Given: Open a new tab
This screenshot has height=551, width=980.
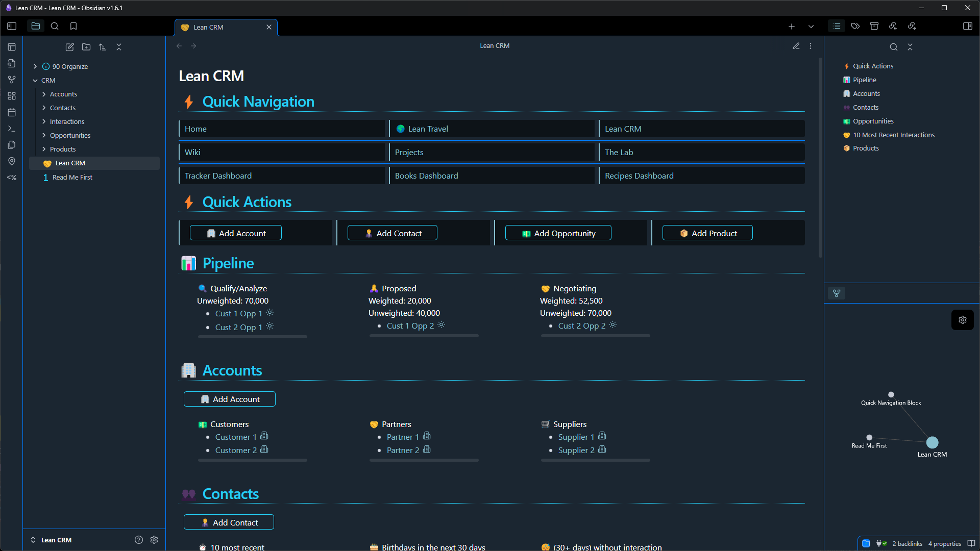Looking at the screenshot, I should click(x=792, y=27).
